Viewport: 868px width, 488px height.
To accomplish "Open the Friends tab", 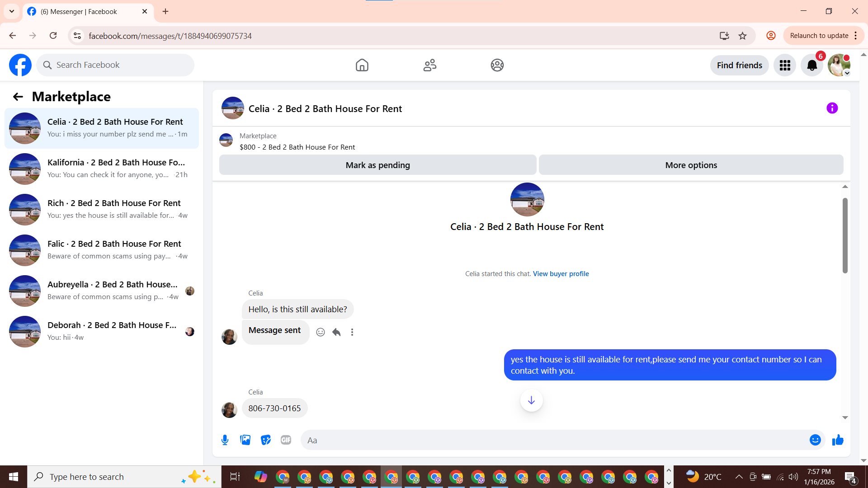I will [x=429, y=66].
